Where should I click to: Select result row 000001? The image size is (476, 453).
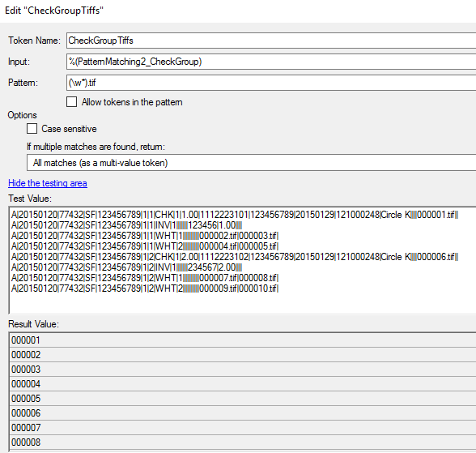[x=243, y=340]
